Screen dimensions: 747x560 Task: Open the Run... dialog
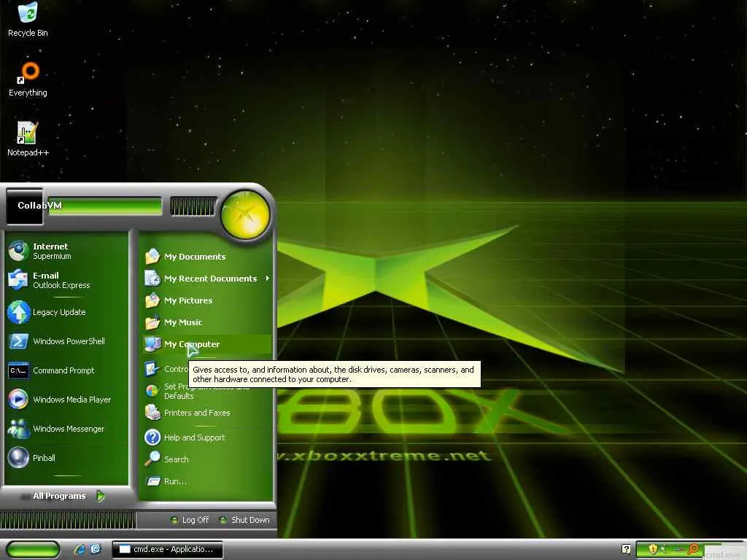[206, 481]
